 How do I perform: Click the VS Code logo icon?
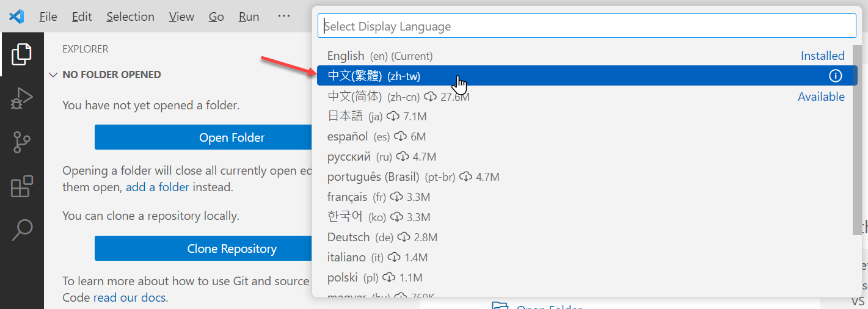tap(16, 16)
